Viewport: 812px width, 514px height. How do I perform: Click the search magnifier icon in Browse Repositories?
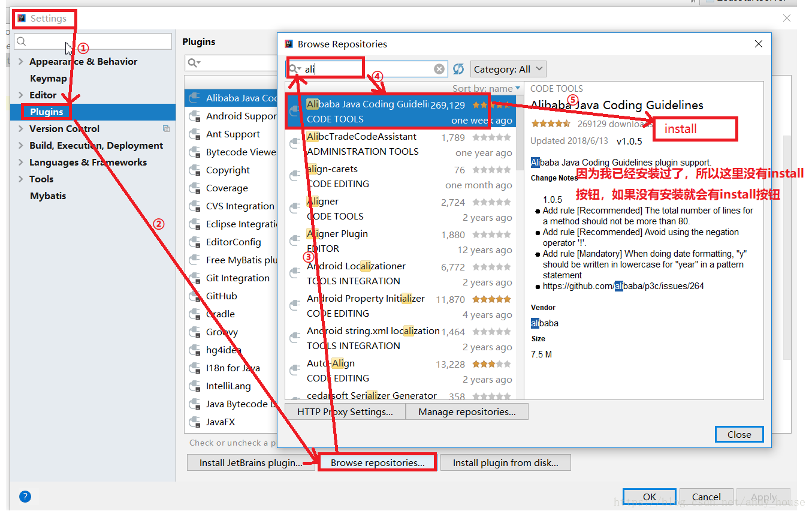pyautogui.click(x=294, y=69)
